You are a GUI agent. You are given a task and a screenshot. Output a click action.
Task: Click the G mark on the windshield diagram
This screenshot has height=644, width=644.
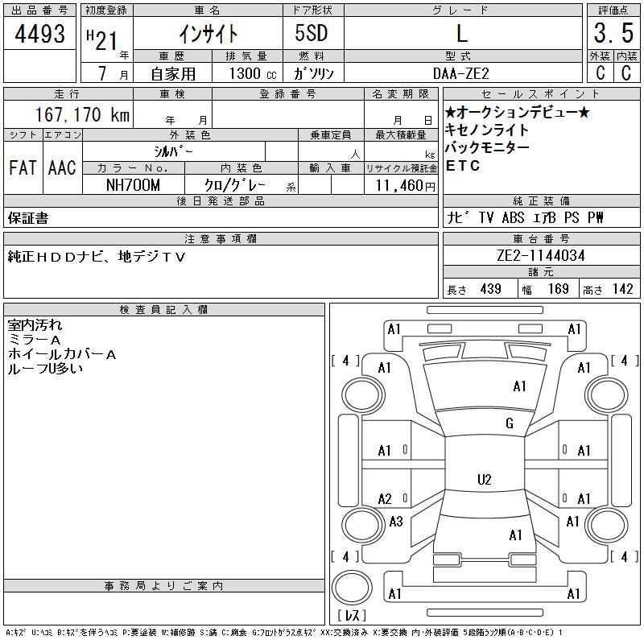point(510,423)
